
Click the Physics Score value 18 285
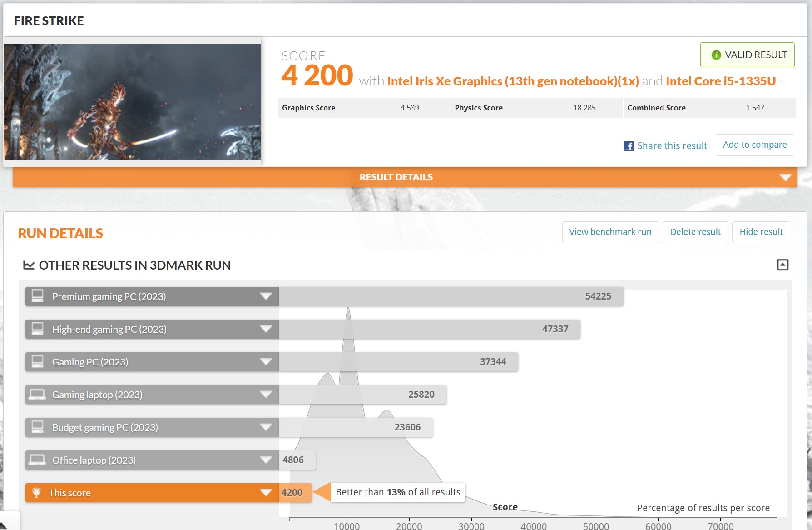(x=584, y=108)
